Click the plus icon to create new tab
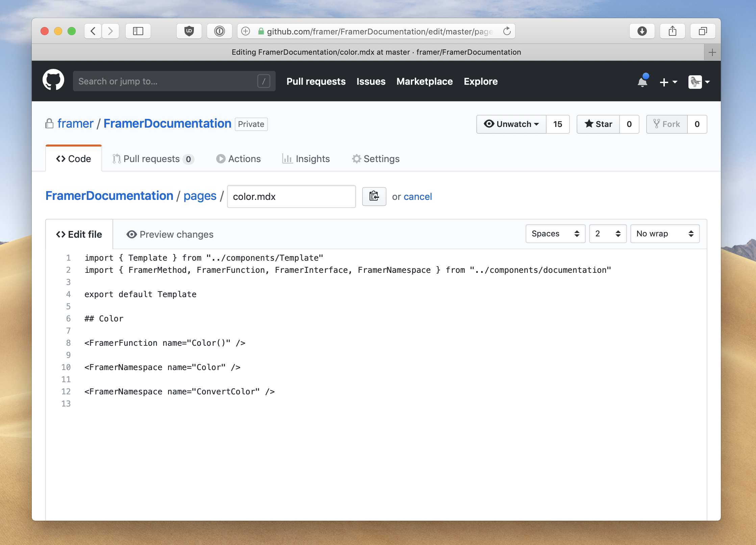Image resolution: width=756 pixels, height=545 pixels. [x=712, y=52]
